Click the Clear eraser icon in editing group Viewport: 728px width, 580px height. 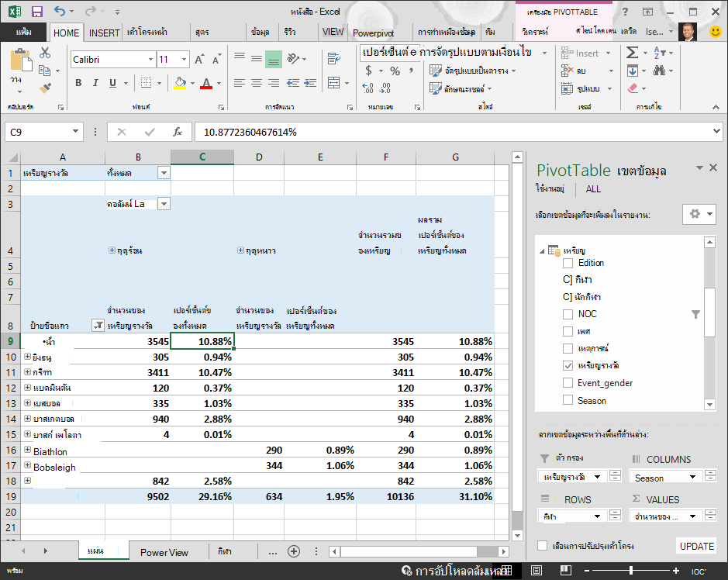point(633,88)
